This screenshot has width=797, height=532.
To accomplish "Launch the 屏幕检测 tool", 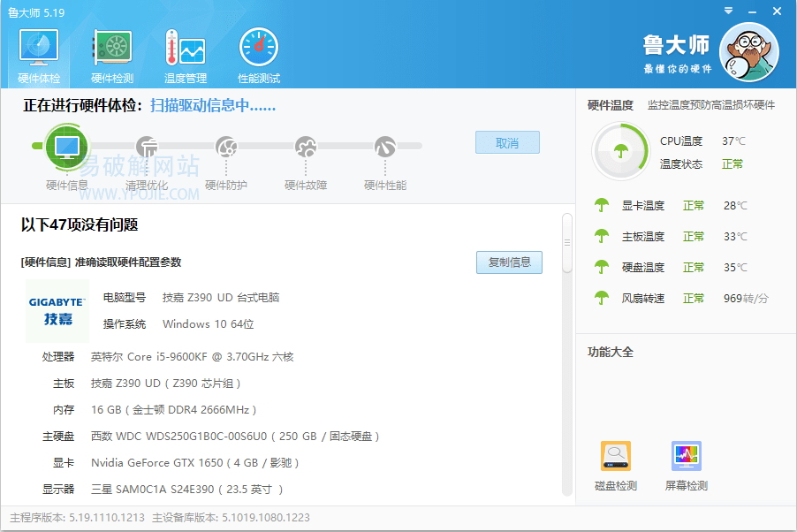I will 686,457.
